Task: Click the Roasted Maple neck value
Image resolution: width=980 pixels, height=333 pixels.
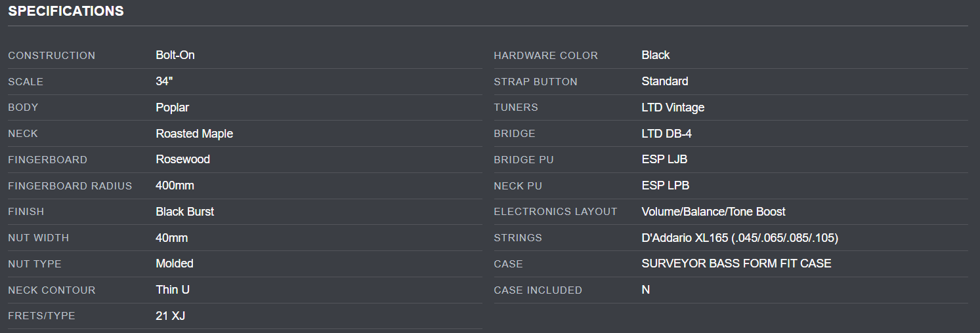Action: point(194,134)
